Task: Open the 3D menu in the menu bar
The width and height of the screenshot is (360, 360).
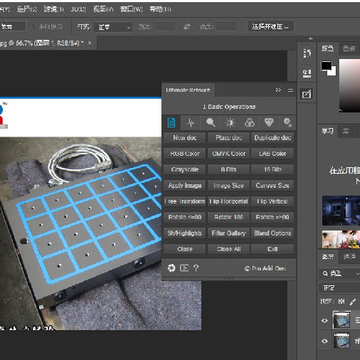Action: pyautogui.click(x=78, y=9)
